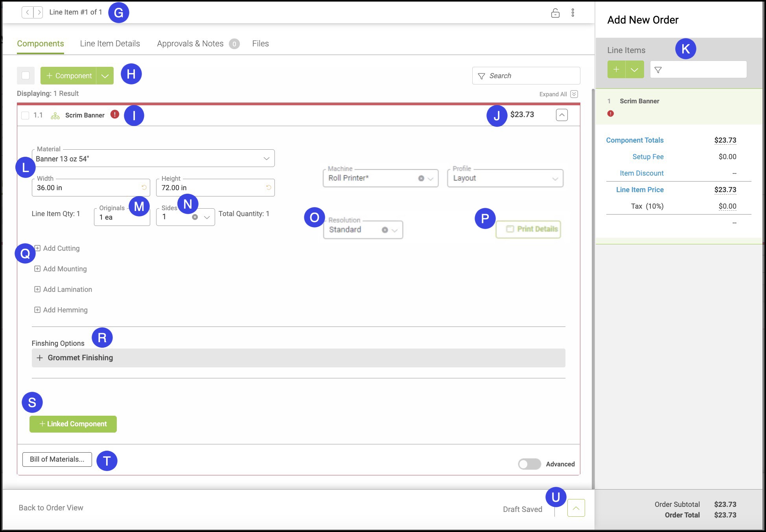The width and height of the screenshot is (766, 532).
Task: Switch to Line Item Details tab
Action: click(x=110, y=44)
